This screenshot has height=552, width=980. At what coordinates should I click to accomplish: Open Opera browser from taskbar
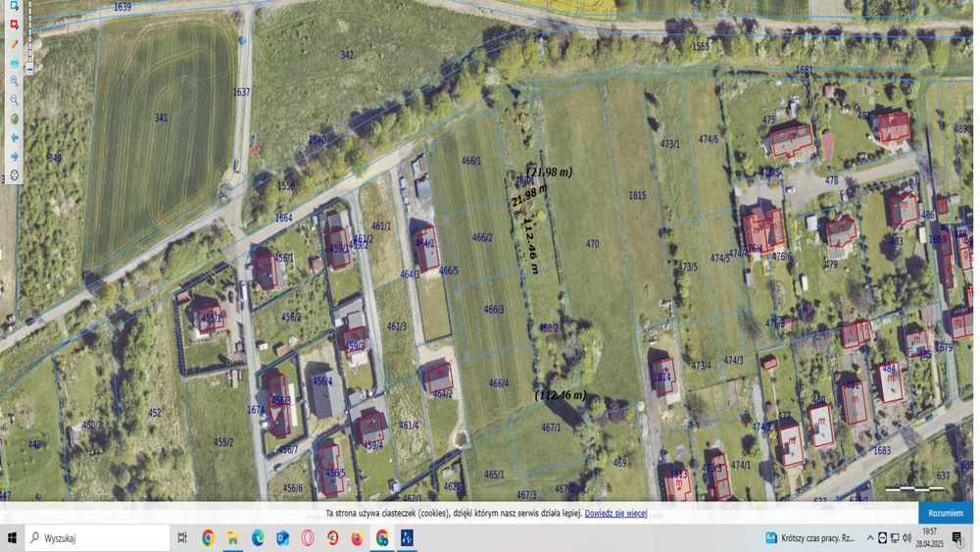(308, 537)
